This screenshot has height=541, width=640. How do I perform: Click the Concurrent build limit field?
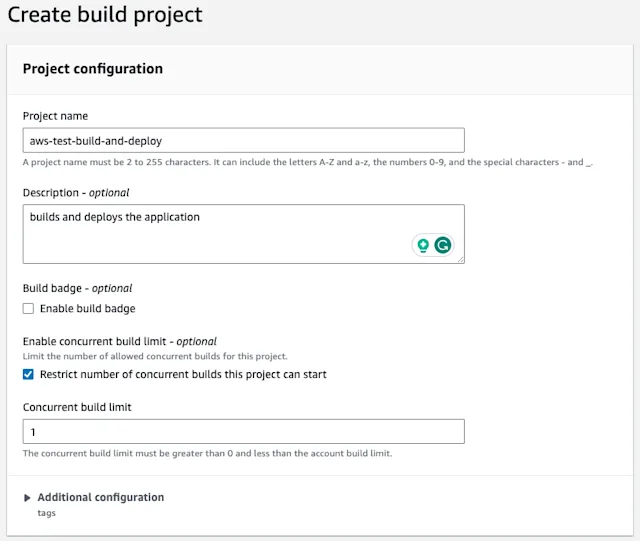click(x=243, y=432)
